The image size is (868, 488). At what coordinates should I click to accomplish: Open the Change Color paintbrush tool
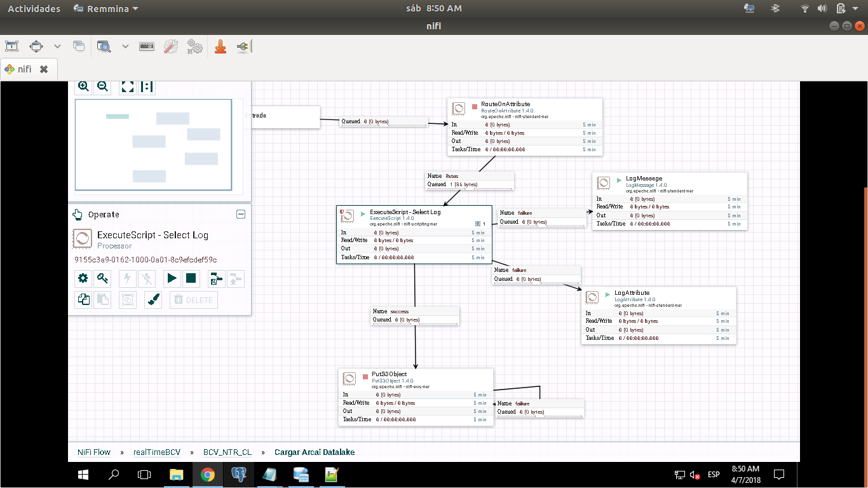154,300
